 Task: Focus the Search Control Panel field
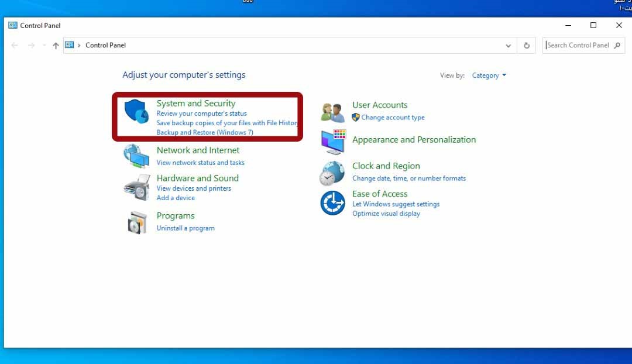578,45
